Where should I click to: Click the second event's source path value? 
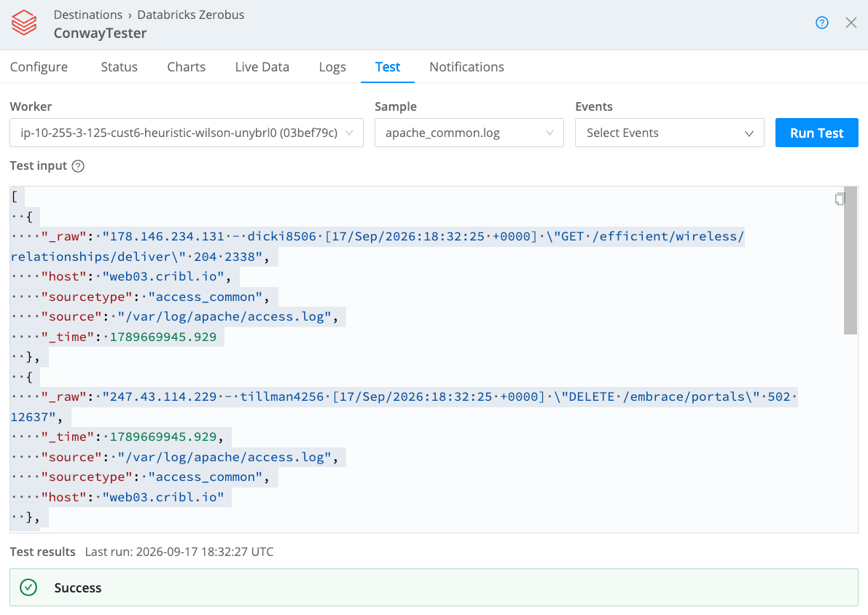click(224, 457)
